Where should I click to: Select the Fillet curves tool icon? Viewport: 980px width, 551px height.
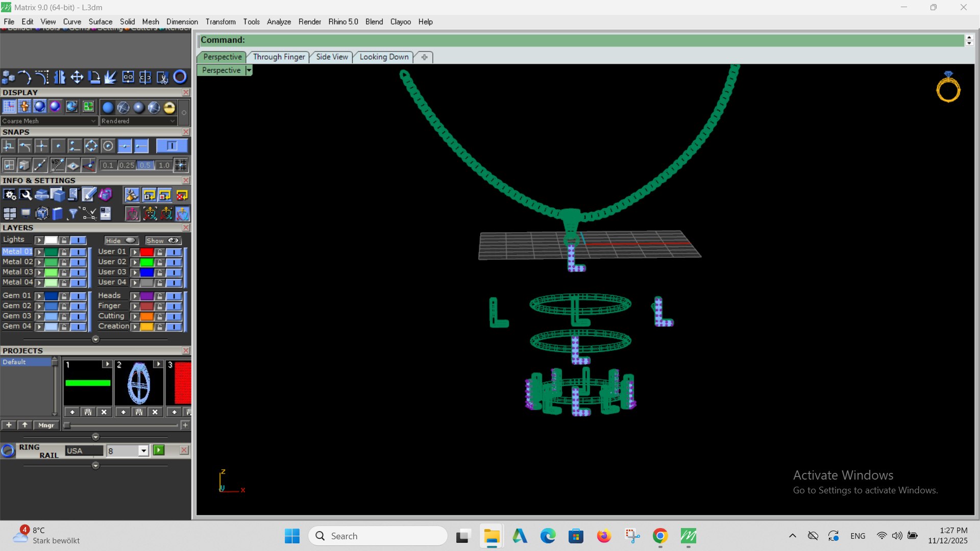click(42, 77)
